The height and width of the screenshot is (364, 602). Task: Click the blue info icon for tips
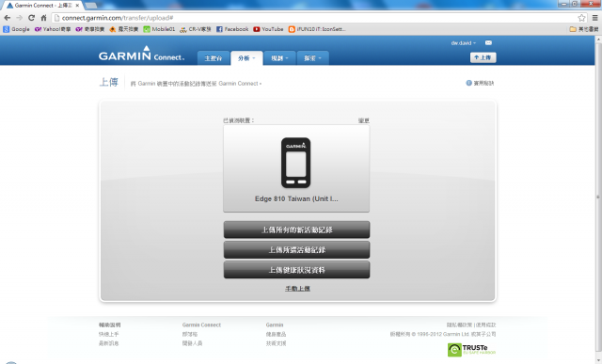pyautogui.click(x=468, y=83)
